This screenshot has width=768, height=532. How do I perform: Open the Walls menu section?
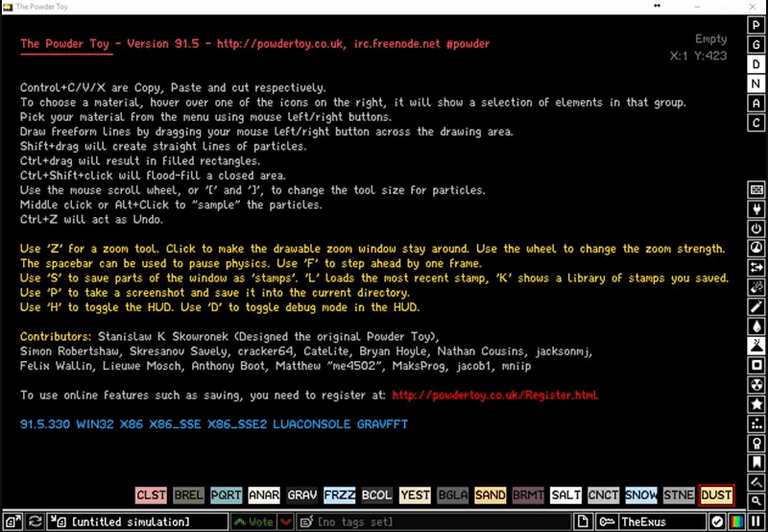[756, 189]
